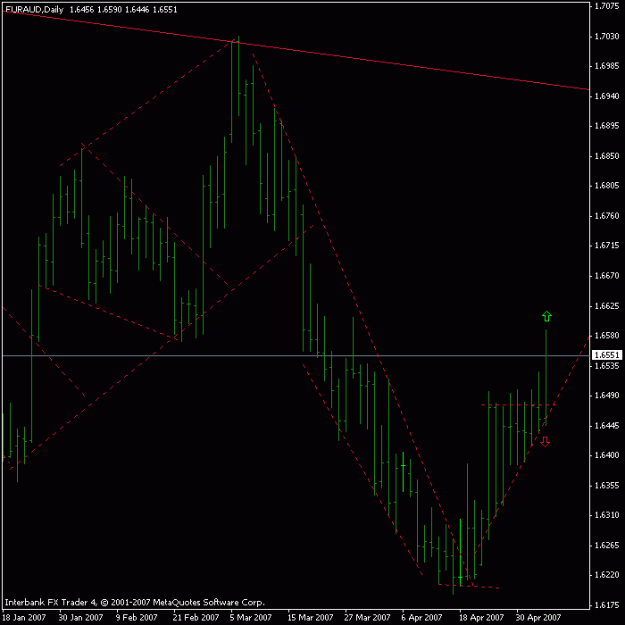Viewport: 625px width, 625px height.
Task: Click the EURAUD,Daily chart title
Action: pos(34,10)
